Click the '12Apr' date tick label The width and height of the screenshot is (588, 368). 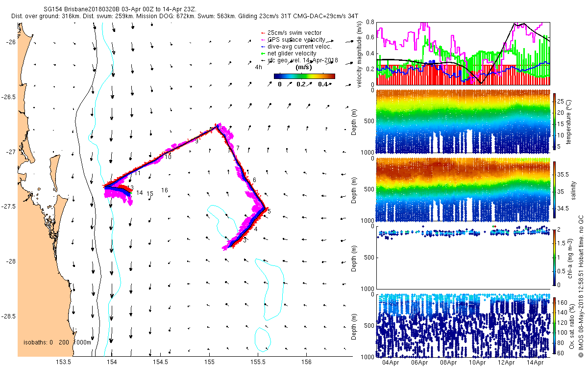click(x=506, y=363)
